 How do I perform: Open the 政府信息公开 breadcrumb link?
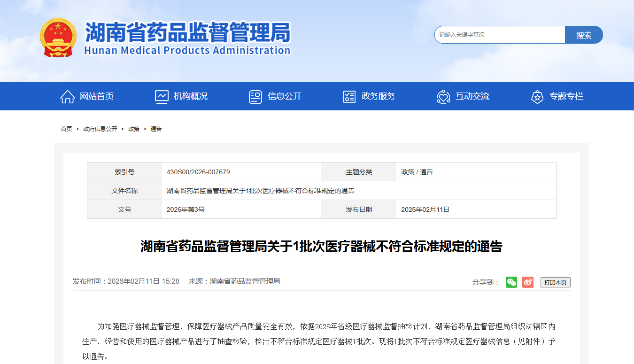pyautogui.click(x=100, y=129)
